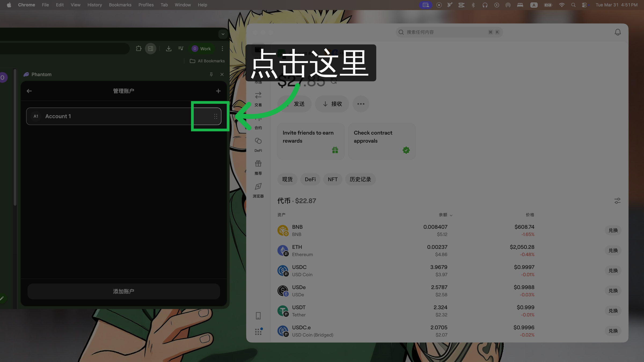644x362 pixels.
Task: Switch to 历史记录 tab
Action: click(360, 179)
